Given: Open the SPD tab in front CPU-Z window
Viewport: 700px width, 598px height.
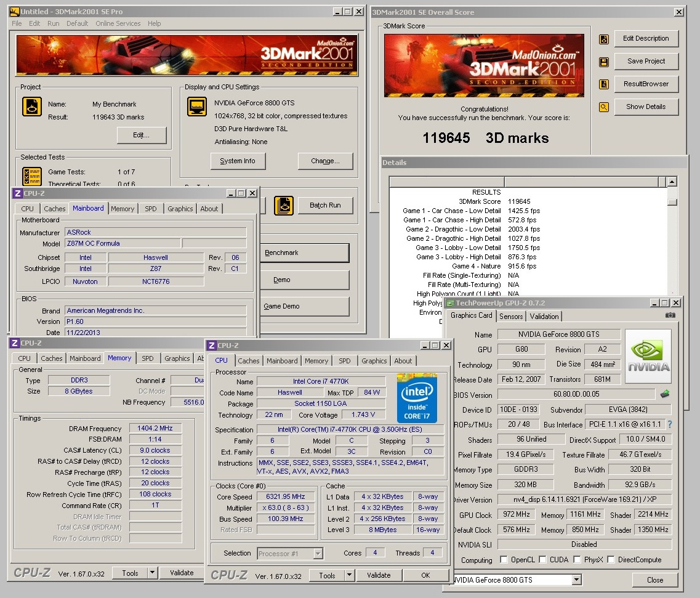Looking at the screenshot, I should 344,360.
